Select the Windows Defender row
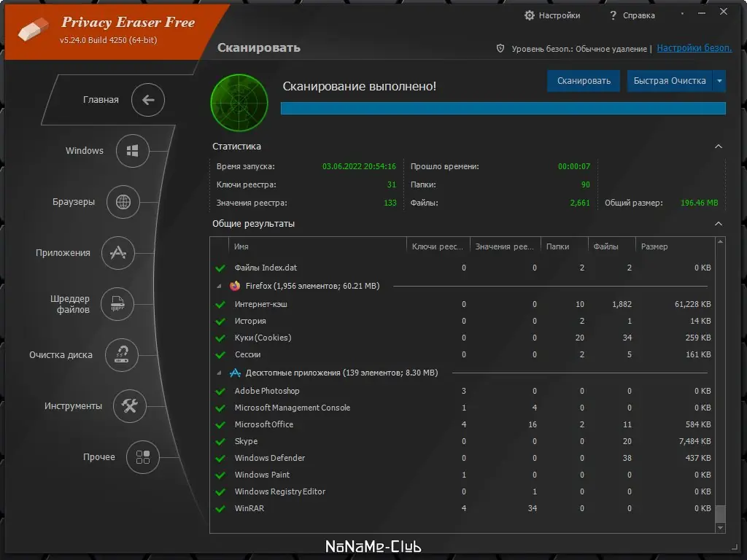The height and width of the screenshot is (560, 747). click(463, 458)
